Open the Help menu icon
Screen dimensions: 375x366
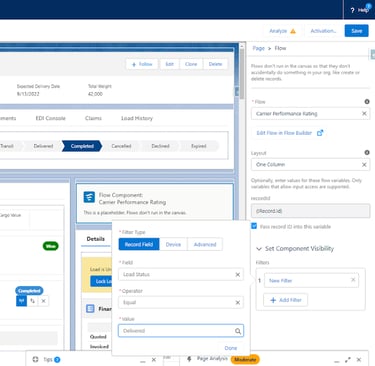(x=352, y=10)
